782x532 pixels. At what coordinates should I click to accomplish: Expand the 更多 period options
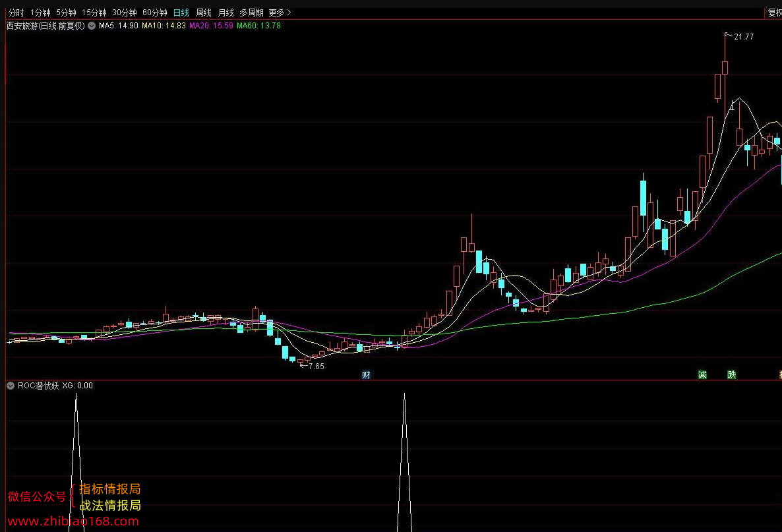click(x=280, y=13)
